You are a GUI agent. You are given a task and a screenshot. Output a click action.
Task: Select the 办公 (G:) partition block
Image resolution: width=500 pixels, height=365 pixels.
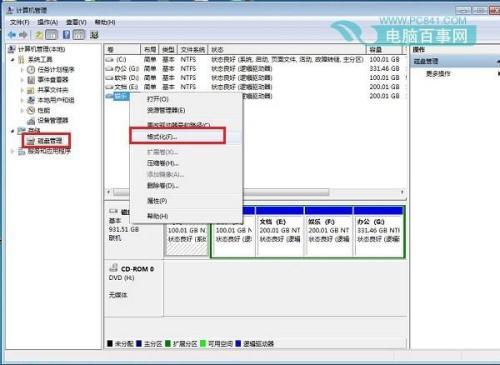click(379, 232)
